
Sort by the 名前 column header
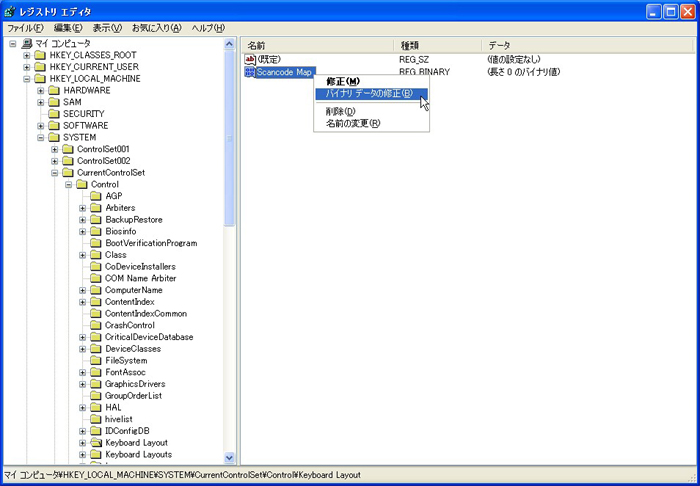tap(318, 46)
